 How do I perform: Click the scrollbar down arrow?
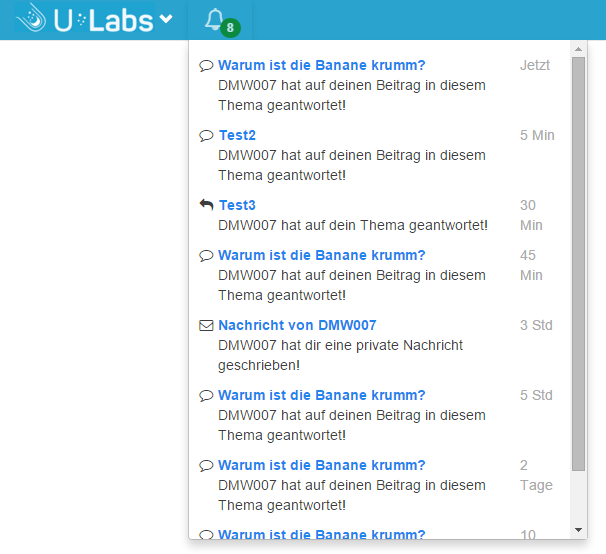pos(579,529)
